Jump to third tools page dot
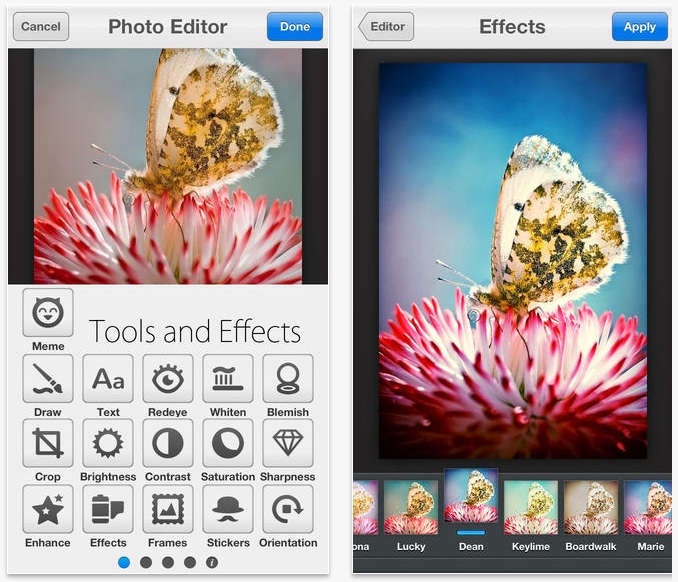The image size is (678, 582). (x=168, y=563)
